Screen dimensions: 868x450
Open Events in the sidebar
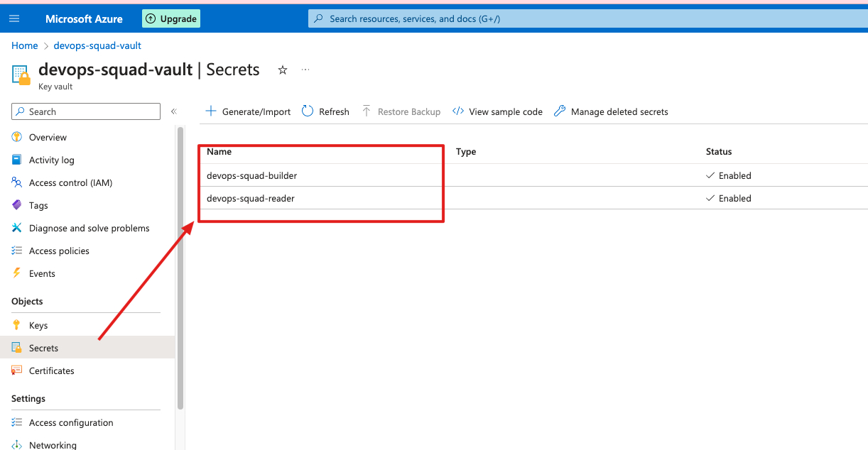pos(42,273)
